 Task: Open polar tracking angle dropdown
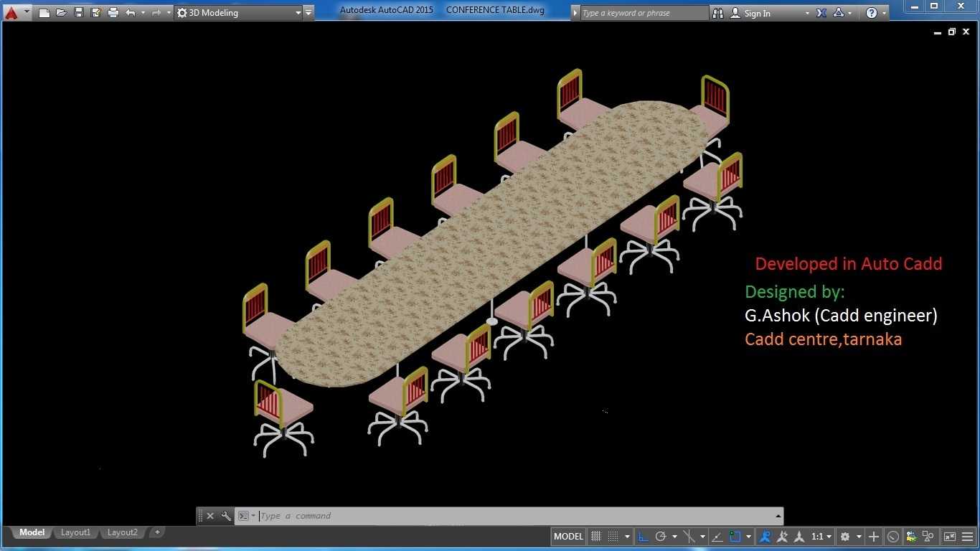click(674, 537)
